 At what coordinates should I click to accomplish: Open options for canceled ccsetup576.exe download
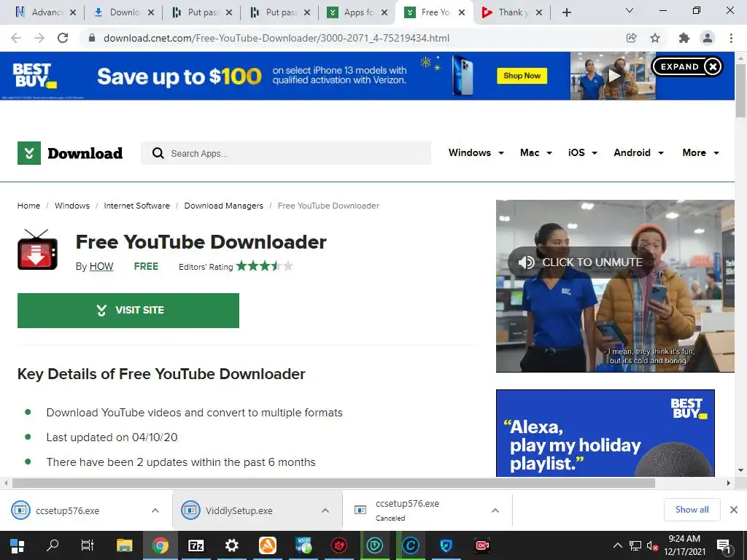495,510
